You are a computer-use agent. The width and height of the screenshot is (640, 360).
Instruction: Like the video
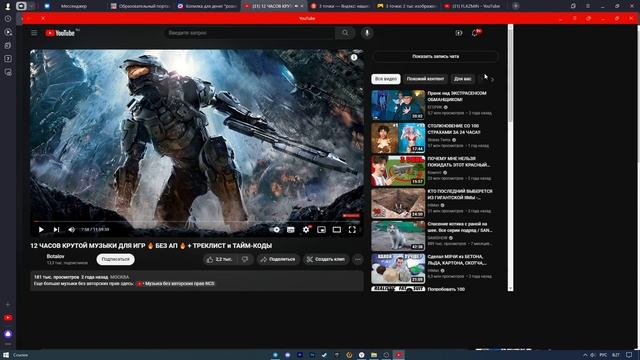(x=220, y=259)
